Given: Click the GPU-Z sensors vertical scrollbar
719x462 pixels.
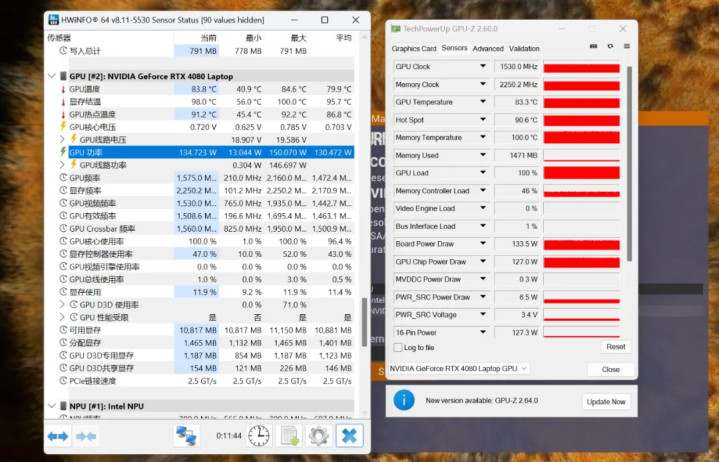Looking at the screenshot, I should pyautogui.click(x=629, y=164).
